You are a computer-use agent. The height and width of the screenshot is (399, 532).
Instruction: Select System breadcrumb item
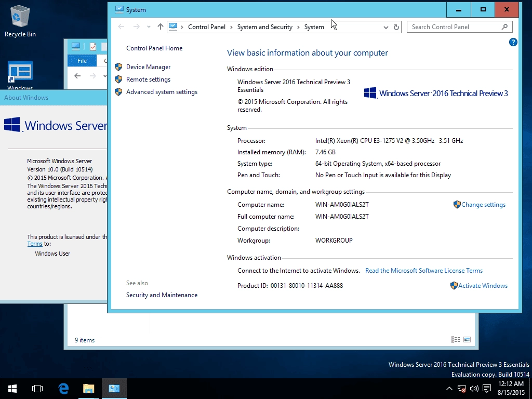coord(314,27)
